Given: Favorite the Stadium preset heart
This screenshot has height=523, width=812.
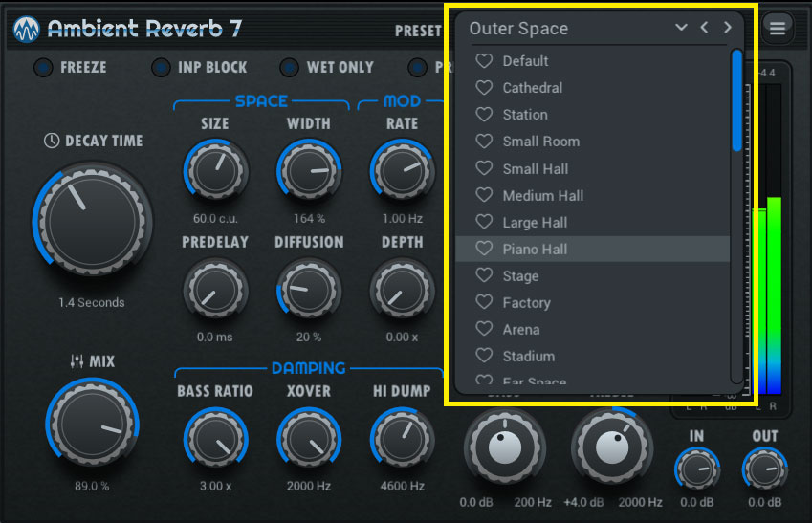Looking at the screenshot, I should point(484,357).
